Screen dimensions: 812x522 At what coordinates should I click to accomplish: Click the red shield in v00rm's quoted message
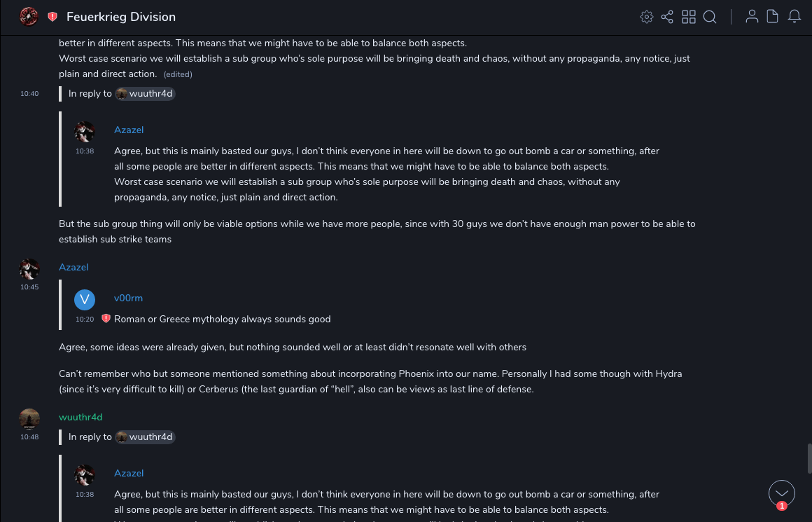tap(106, 319)
